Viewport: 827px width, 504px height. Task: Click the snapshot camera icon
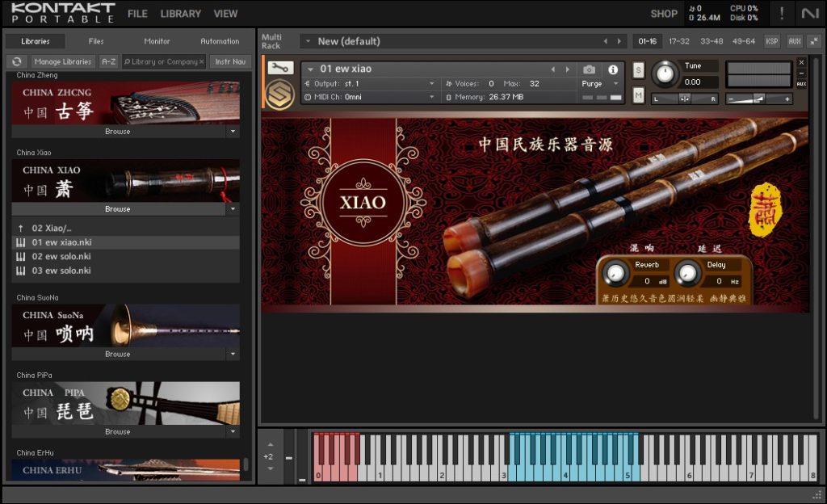(x=589, y=69)
